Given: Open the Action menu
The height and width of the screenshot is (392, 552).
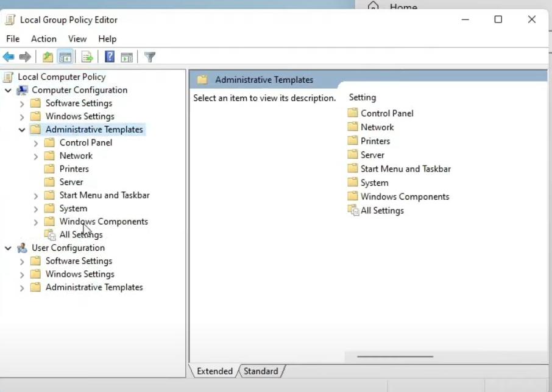Looking at the screenshot, I should click(44, 39).
